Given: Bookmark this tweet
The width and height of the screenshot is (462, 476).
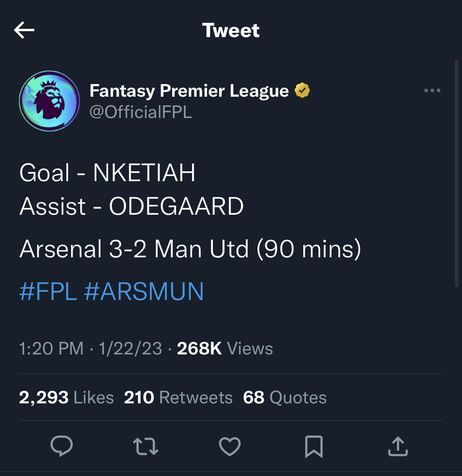Looking at the screenshot, I should click(x=314, y=446).
